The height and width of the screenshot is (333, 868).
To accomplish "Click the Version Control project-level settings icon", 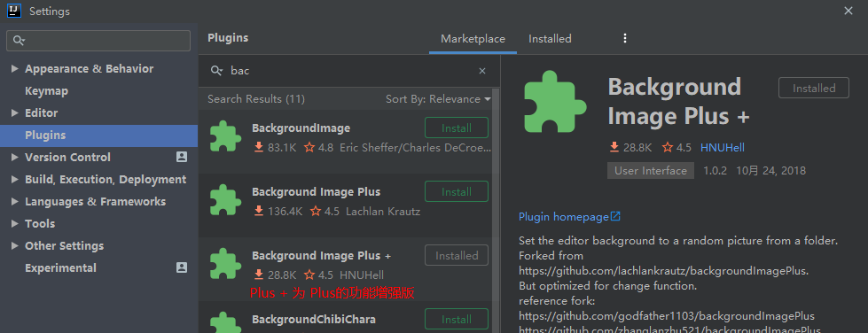I will coord(182,157).
